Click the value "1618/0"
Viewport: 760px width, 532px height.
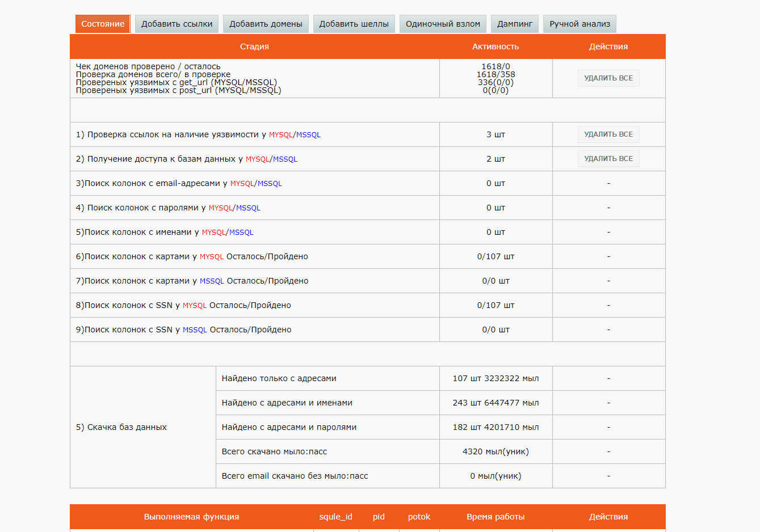pyautogui.click(x=496, y=66)
